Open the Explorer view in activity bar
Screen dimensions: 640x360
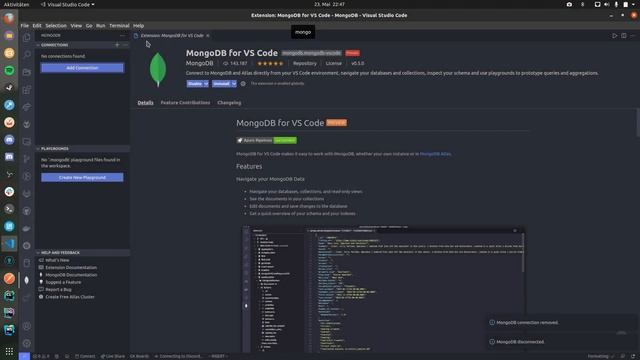click(x=27, y=37)
